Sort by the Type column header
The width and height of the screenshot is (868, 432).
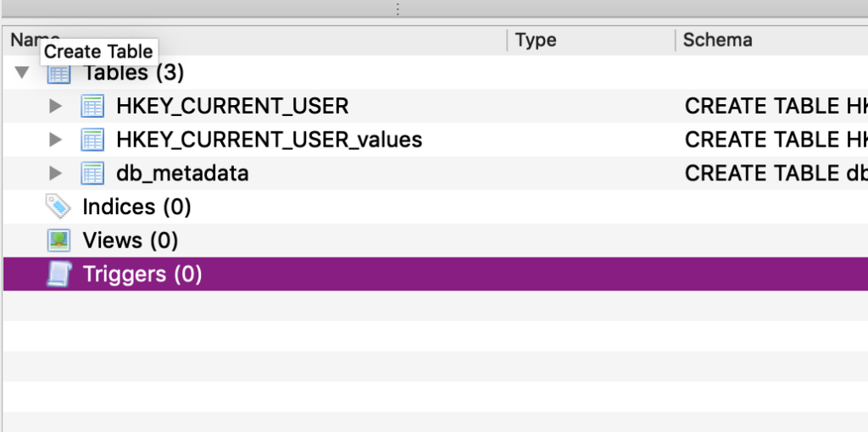536,40
